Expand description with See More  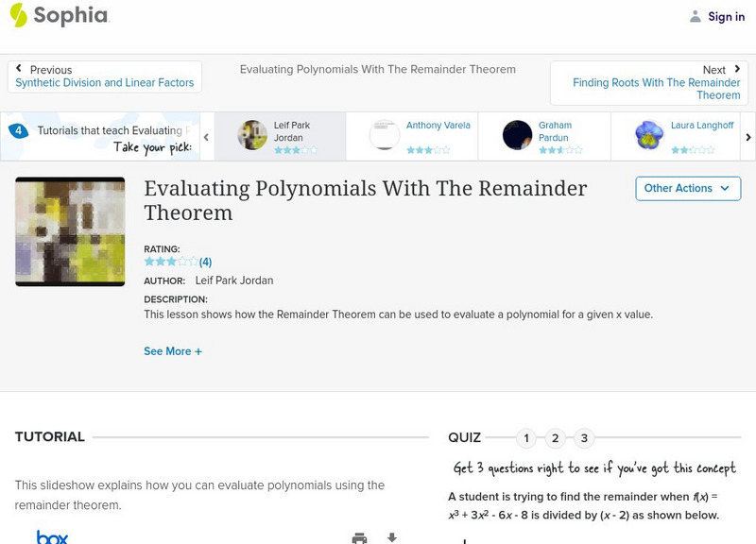tap(173, 351)
